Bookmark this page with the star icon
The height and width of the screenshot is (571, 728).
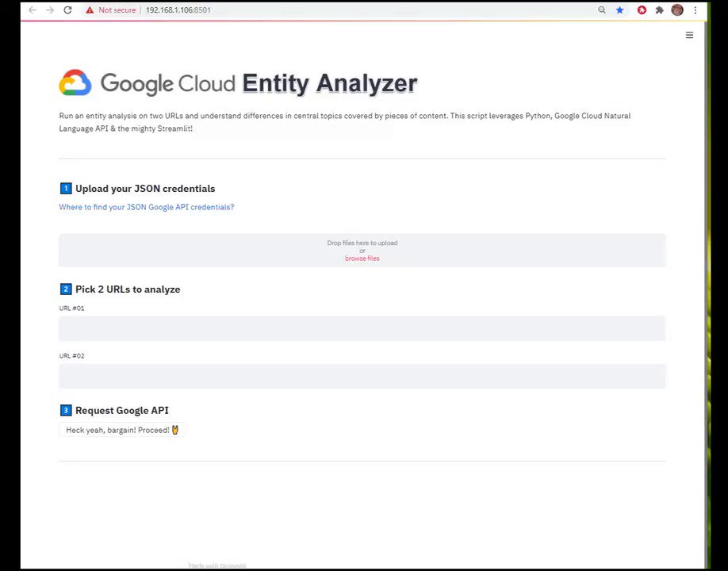pos(620,10)
